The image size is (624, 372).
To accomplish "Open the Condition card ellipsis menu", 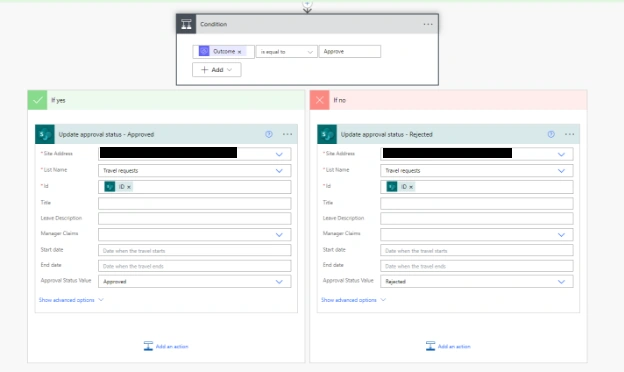I will tap(428, 24).
